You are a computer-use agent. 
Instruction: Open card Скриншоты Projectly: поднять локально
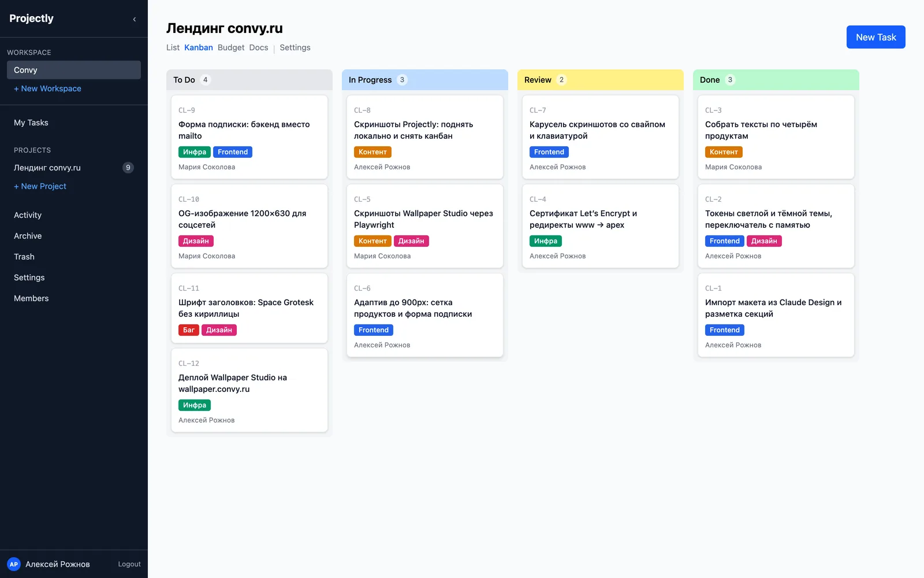click(425, 137)
